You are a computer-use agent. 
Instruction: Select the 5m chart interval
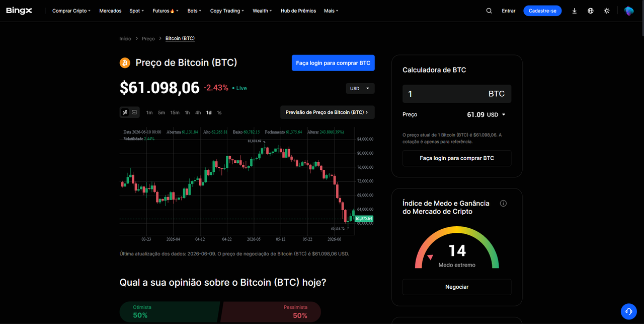coord(162,112)
